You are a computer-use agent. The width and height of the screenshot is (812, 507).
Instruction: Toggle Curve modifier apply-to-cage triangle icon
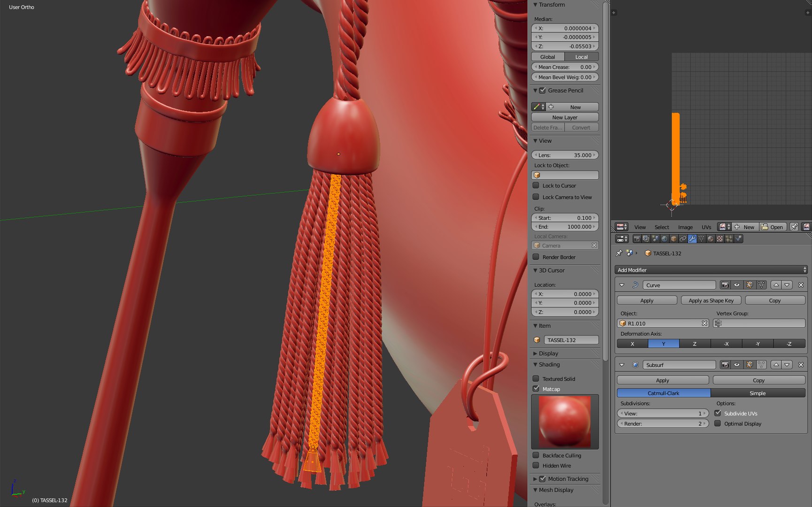[761, 285]
